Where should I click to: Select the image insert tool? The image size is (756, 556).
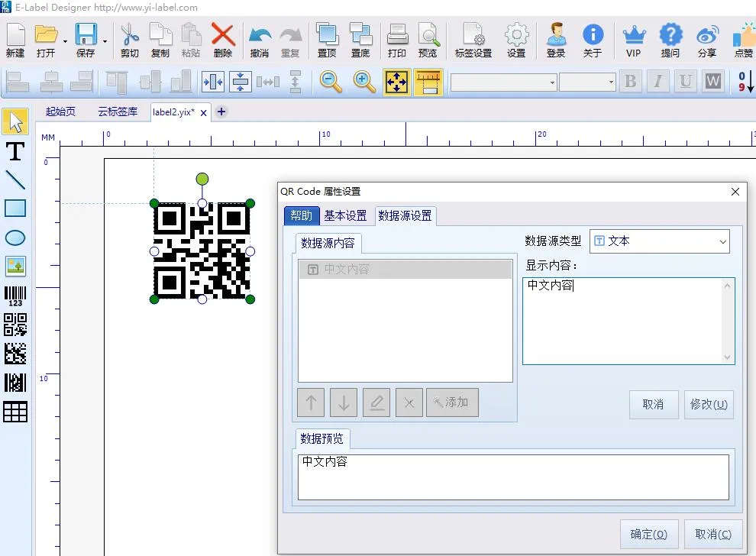point(15,266)
